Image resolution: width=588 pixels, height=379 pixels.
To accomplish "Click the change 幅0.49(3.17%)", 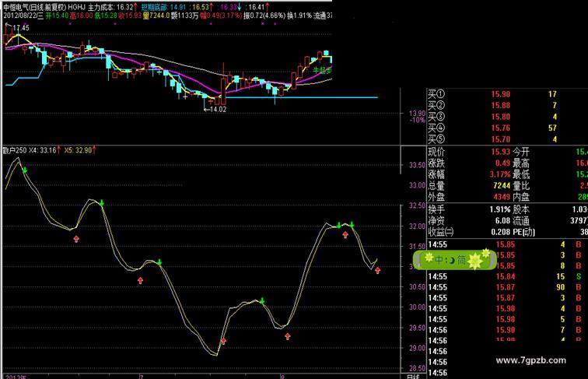I will [x=221, y=16].
